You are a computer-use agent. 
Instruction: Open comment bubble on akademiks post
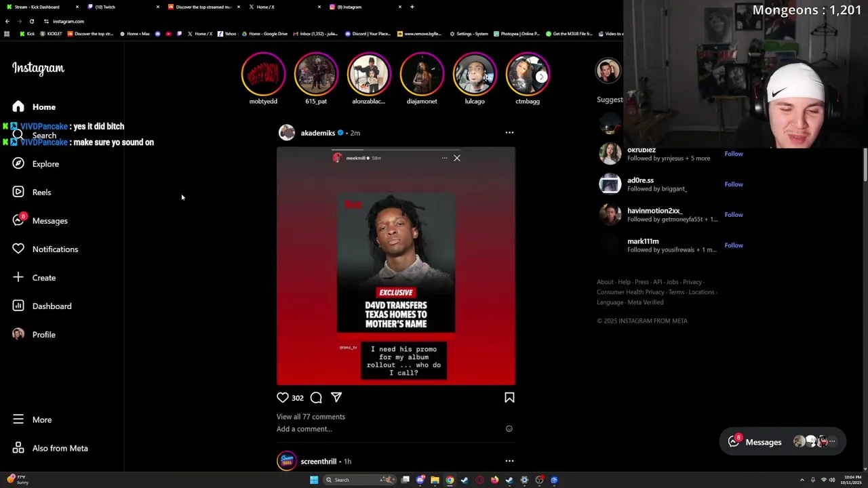tap(316, 398)
